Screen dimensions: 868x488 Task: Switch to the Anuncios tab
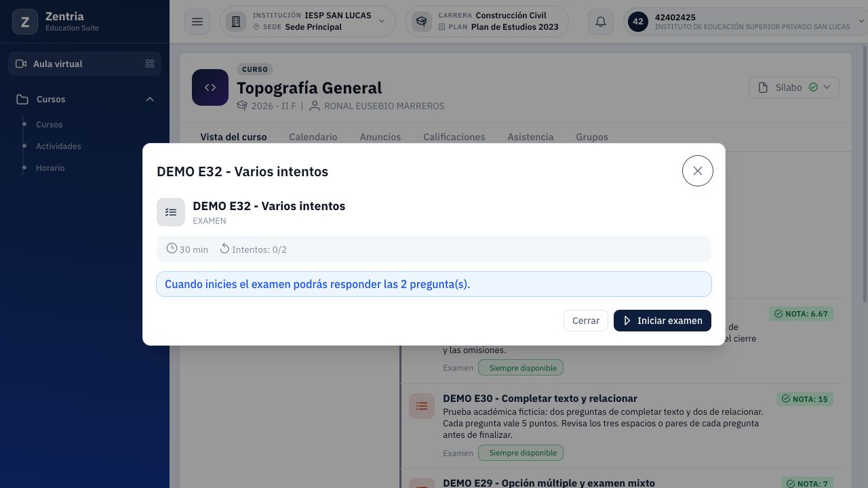pos(380,137)
